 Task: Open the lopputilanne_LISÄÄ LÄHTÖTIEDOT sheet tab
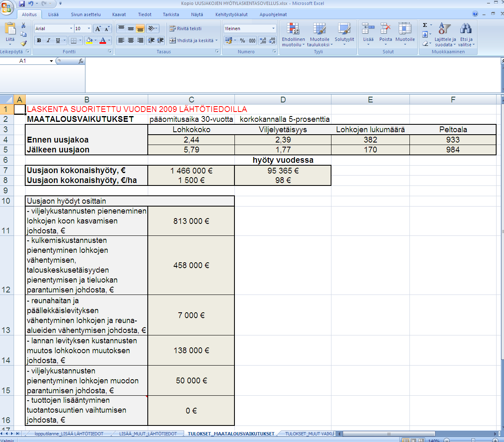[69, 434]
